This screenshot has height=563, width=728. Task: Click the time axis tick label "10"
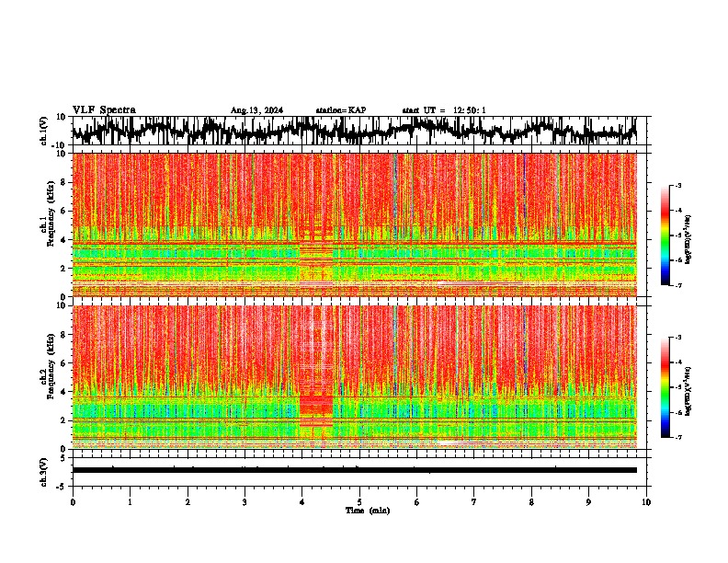click(x=646, y=502)
